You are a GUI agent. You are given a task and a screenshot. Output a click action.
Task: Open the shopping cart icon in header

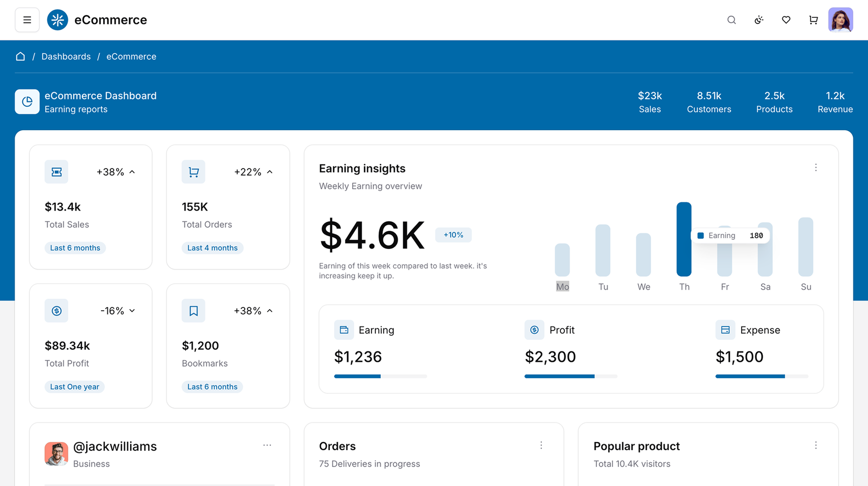(x=813, y=20)
